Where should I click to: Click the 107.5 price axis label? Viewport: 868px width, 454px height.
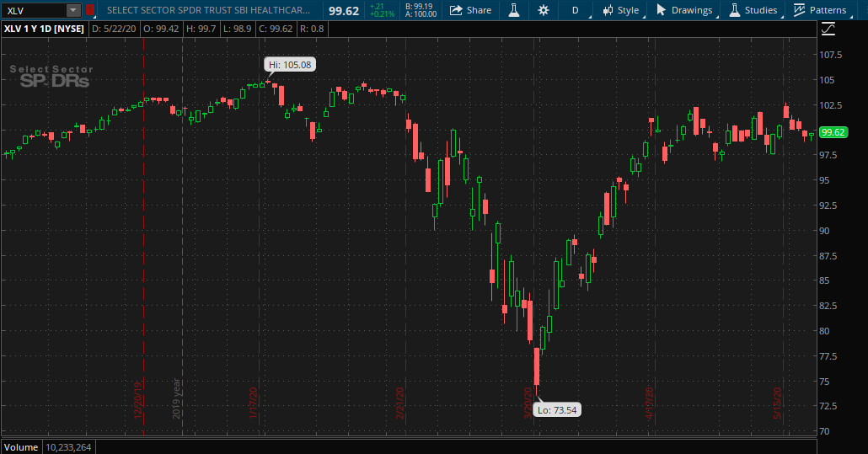830,55
